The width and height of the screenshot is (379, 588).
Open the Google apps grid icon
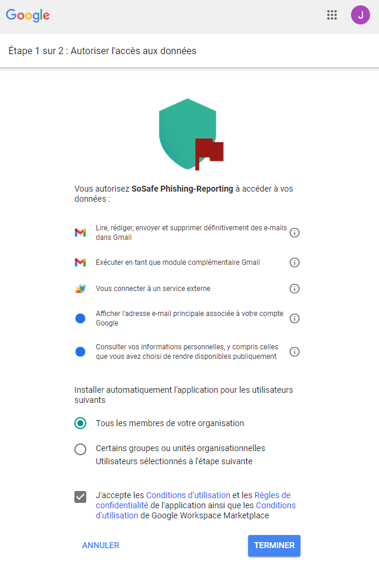coord(332,15)
